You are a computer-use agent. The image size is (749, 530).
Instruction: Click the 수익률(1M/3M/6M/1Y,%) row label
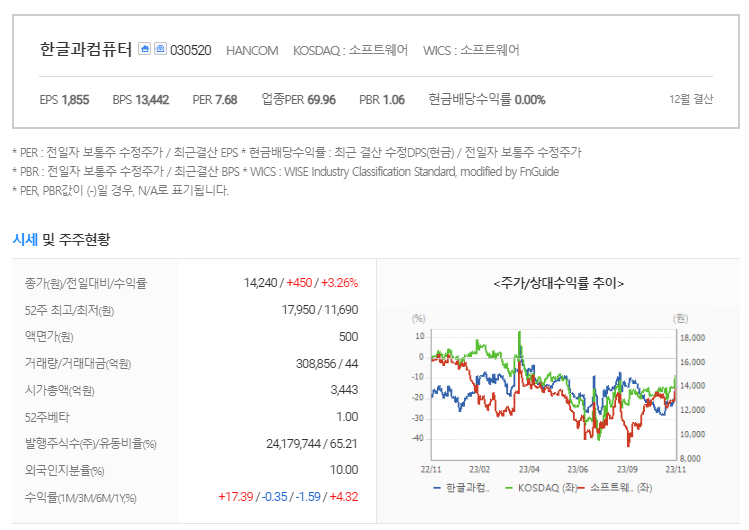pos(81,498)
